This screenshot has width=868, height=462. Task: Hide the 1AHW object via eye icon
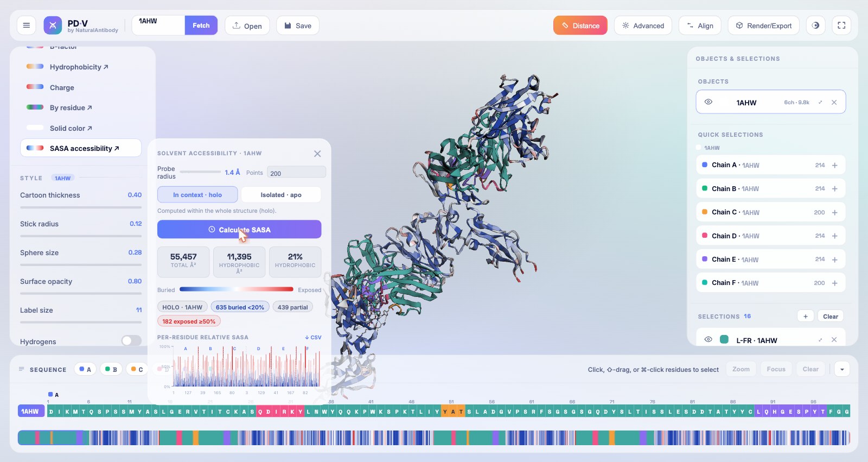pos(708,102)
